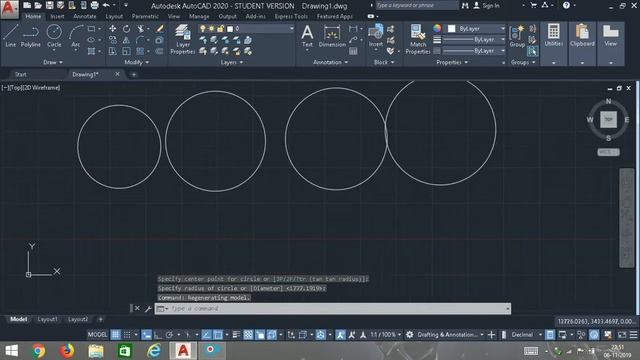This screenshot has height=360, width=640.
Task: Toggle transparency display in status bar
Action: click(x=248, y=335)
